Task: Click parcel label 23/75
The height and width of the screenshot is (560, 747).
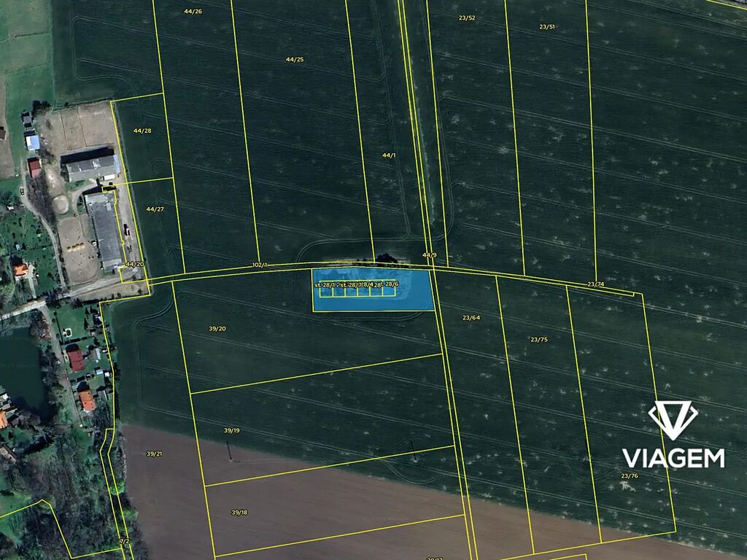Action: coord(539,340)
